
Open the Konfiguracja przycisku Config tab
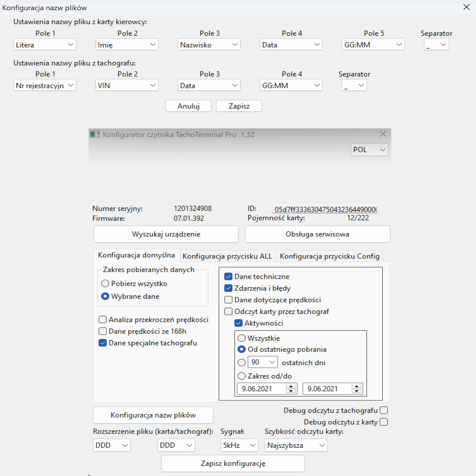pos(329,256)
